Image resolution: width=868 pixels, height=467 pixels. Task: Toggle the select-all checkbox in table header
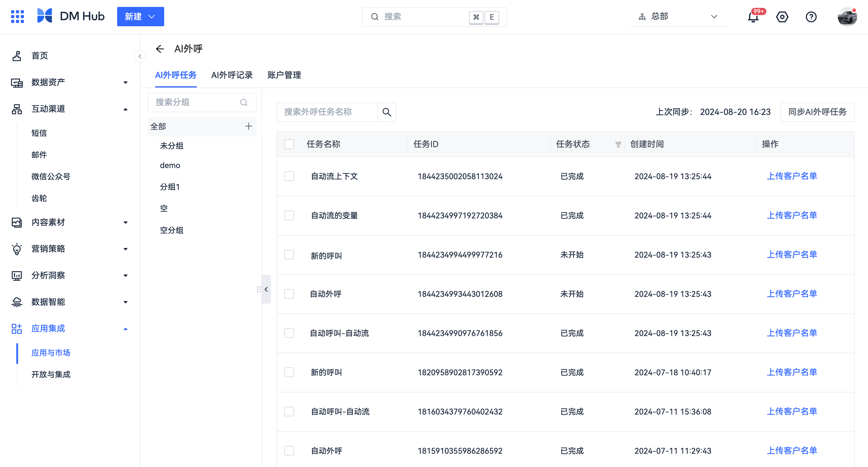(x=289, y=145)
